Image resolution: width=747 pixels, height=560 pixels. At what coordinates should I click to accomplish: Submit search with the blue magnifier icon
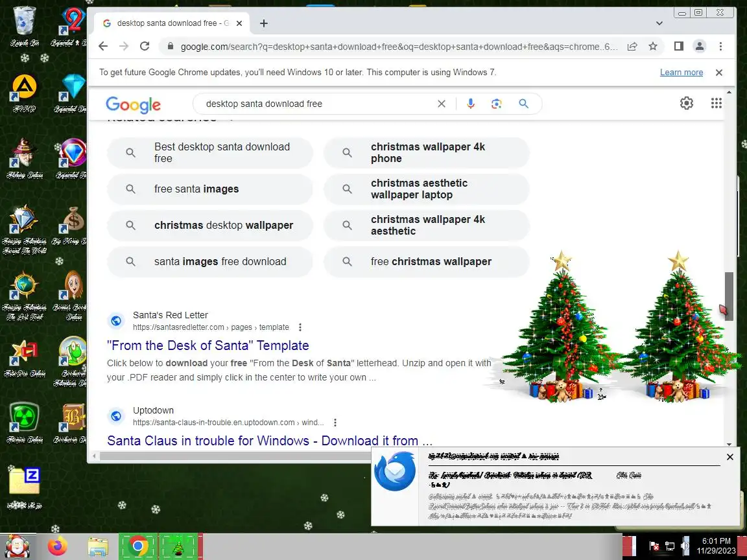[x=523, y=104]
